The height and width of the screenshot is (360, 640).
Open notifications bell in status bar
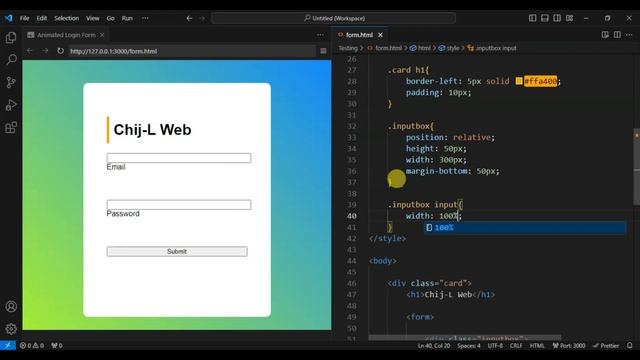click(630, 345)
